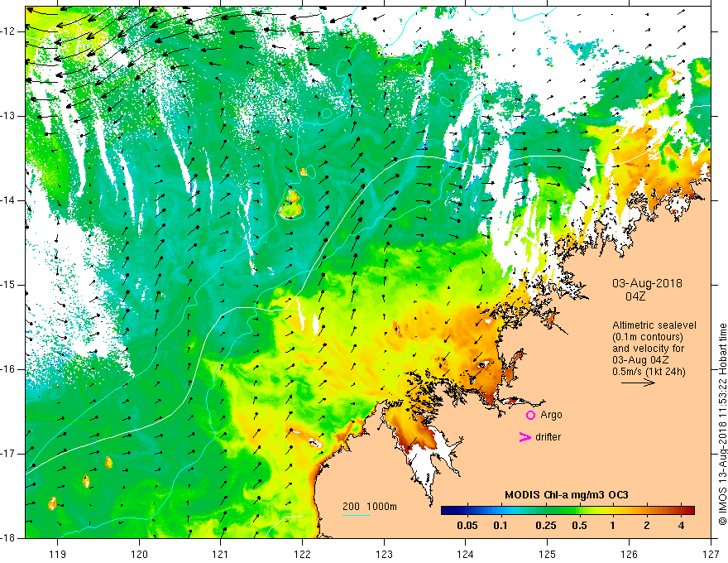Image resolution: width=728 pixels, height=563 pixels.
Task: Click the "MODIS Chl-a mg/m3 OC3" title
Action: pos(567,495)
